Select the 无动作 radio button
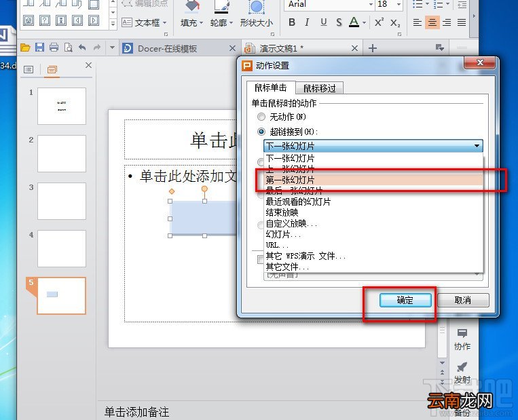Viewport: 518px width, 420px height. (x=261, y=117)
